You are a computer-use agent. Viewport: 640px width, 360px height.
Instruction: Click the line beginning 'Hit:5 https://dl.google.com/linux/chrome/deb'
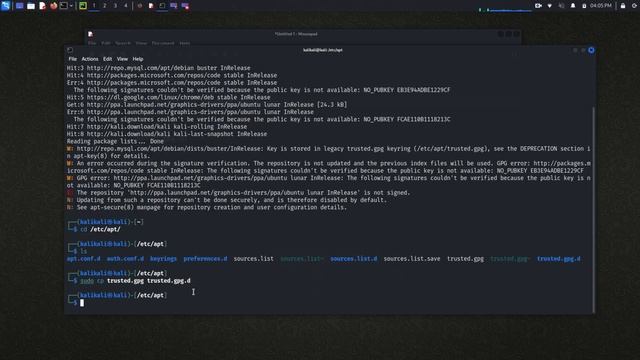pyautogui.click(x=169, y=97)
